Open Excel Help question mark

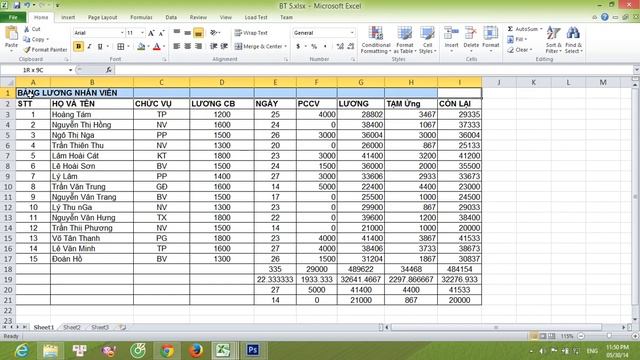tap(604, 17)
